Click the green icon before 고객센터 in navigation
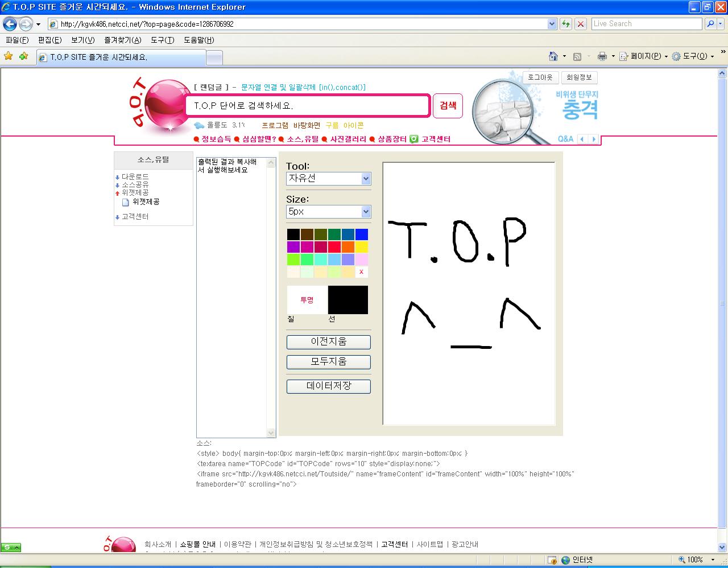Screen dimensions: 728x568 (414, 139)
